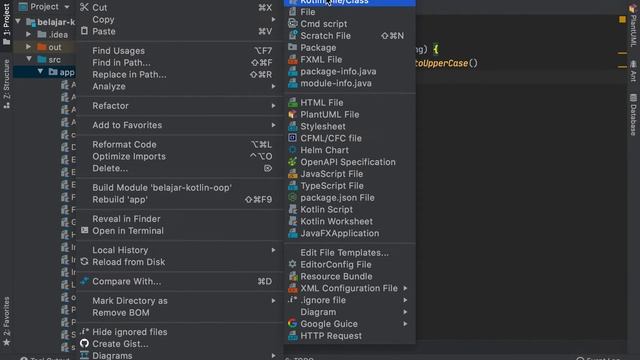
Task: Select Compare With... menu entry
Action: pyautogui.click(x=179, y=281)
